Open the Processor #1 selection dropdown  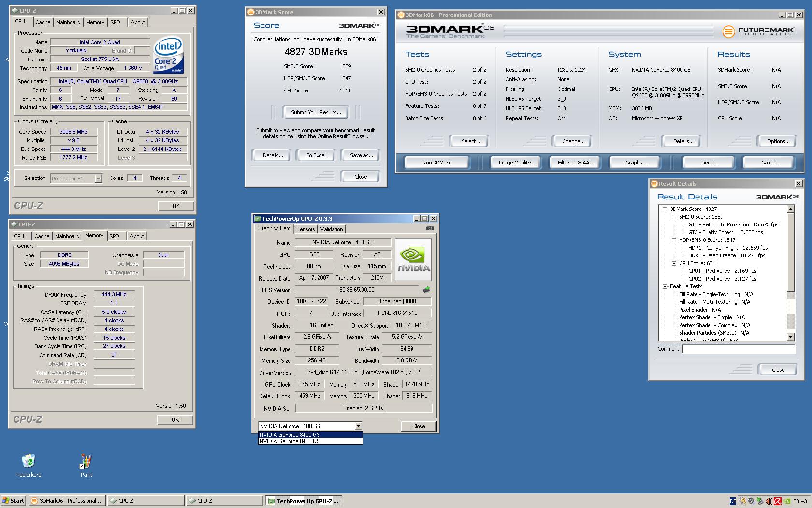(x=98, y=179)
